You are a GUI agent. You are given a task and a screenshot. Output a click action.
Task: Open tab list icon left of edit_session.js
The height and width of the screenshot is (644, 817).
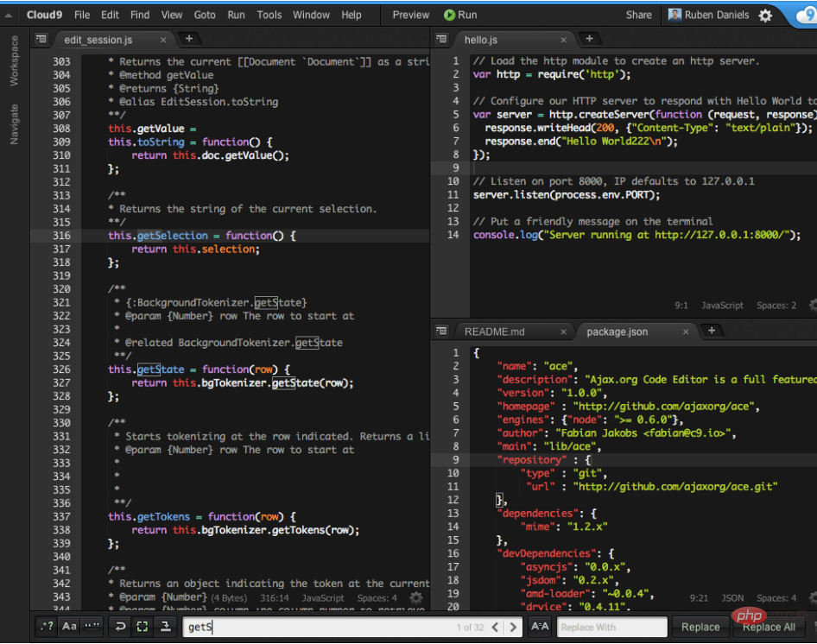(x=41, y=39)
